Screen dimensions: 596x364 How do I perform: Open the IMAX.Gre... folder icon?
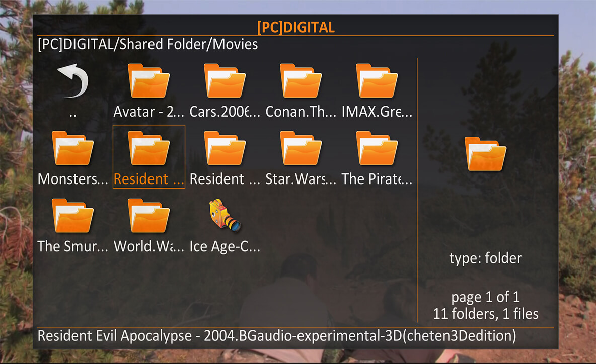[377, 81]
